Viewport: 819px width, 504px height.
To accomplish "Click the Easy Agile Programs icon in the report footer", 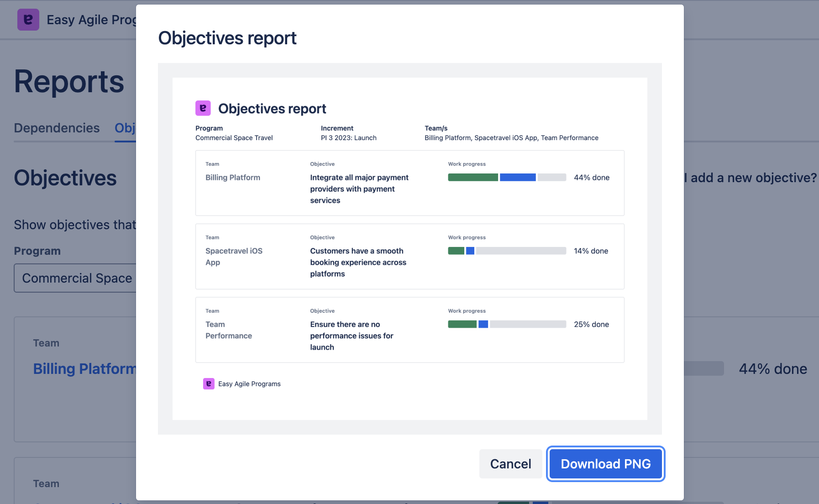I will (x=208, y=384).
